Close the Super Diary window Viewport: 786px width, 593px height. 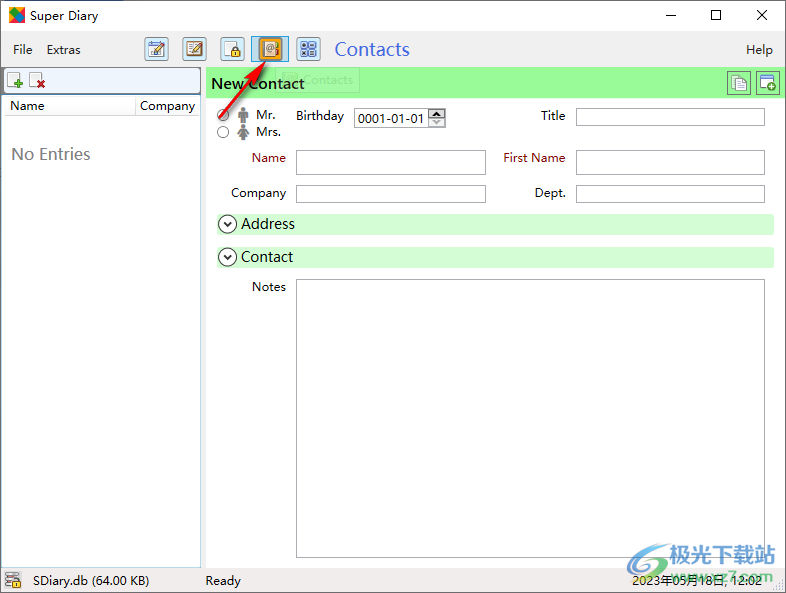(761, 15)
